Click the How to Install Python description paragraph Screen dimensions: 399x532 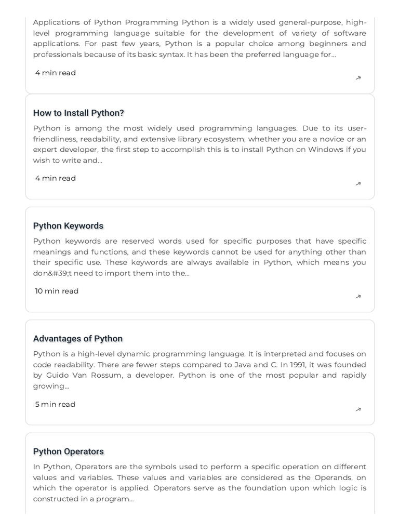pos(199,144)
